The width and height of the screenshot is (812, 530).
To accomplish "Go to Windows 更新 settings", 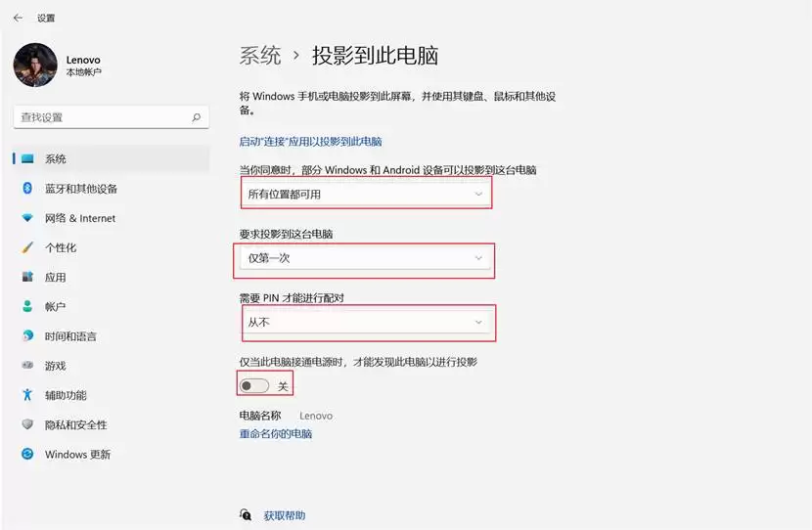I will click(x=112, y=454).
